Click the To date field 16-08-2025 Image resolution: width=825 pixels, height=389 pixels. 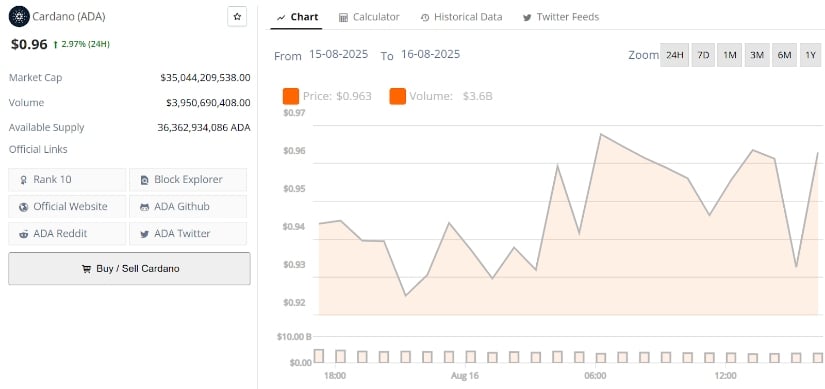point(430,54)
